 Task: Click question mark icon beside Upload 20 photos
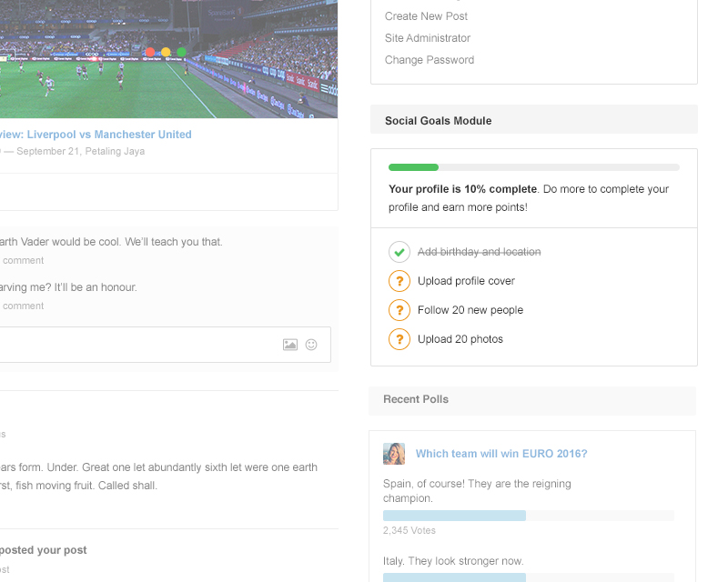pos(399,339)
